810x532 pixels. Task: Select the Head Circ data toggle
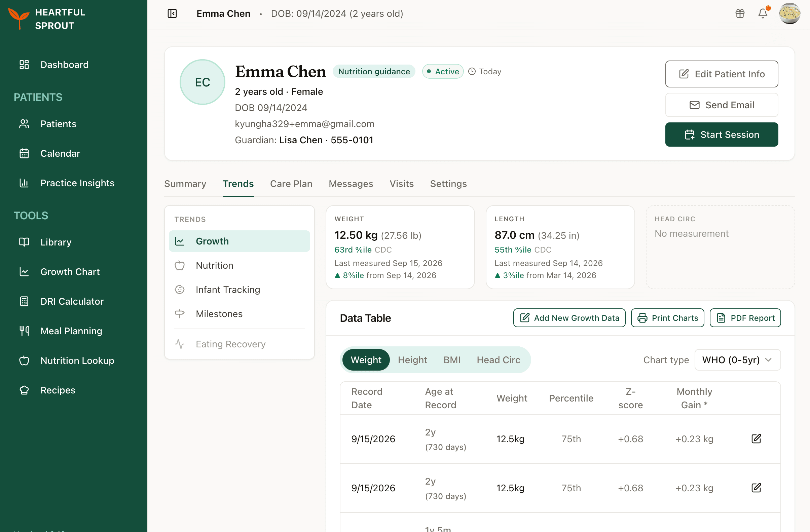click(498, 360)
